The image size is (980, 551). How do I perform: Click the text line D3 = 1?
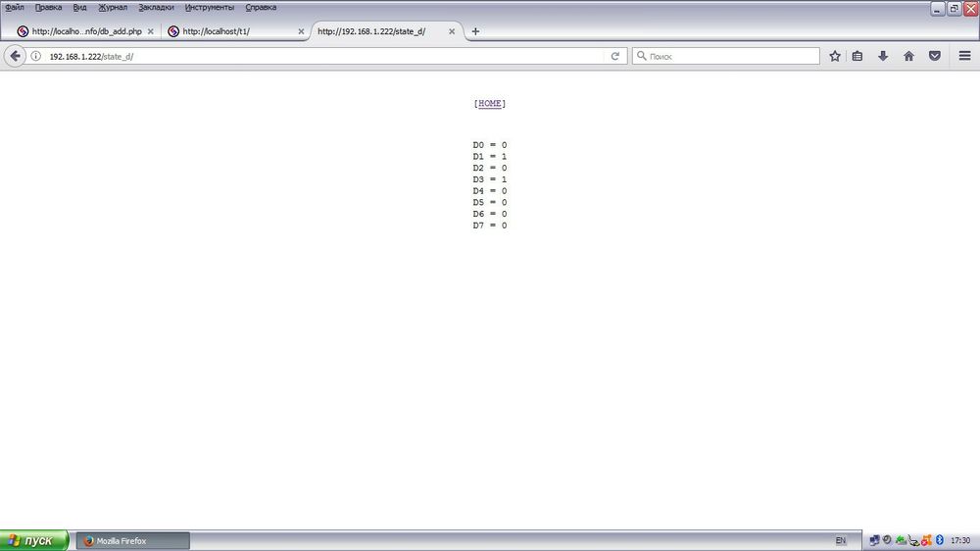490,179
